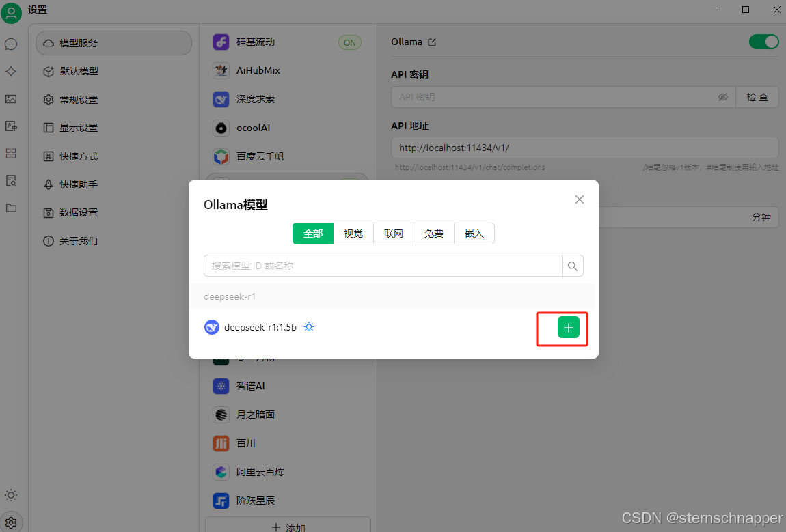Open the translate sidebar icon
The width and height of the screenshot is (786, 532).
[11, 126]
